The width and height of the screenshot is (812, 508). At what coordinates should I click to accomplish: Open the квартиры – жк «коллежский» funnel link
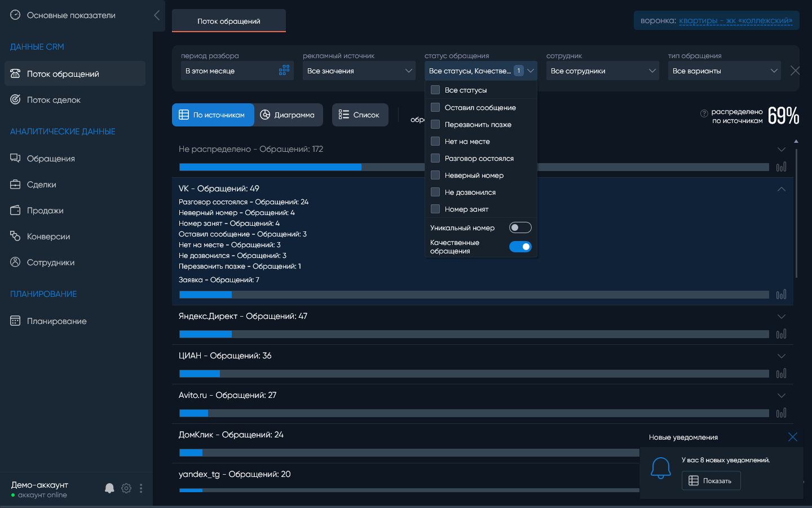coord(735,21)
